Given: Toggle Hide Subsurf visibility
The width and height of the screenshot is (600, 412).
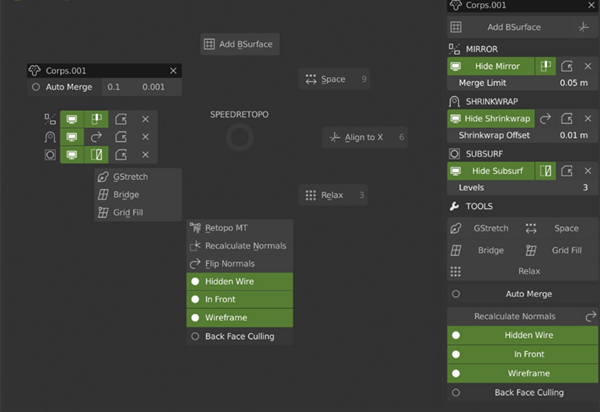Looking at the screenshot, I should pos(490,171).
